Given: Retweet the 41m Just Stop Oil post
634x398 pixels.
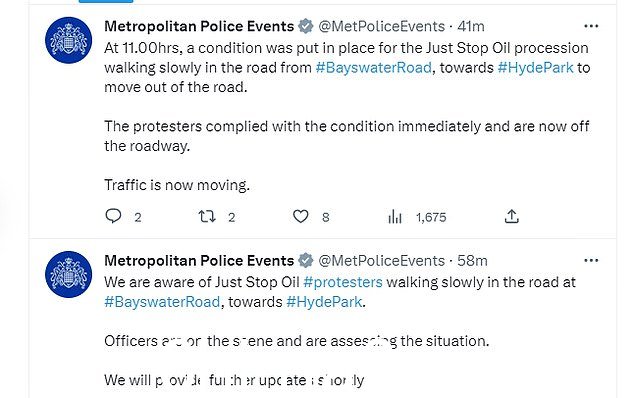Looking at the screenshot, I should pyautogui.click(x=207, y=217).
